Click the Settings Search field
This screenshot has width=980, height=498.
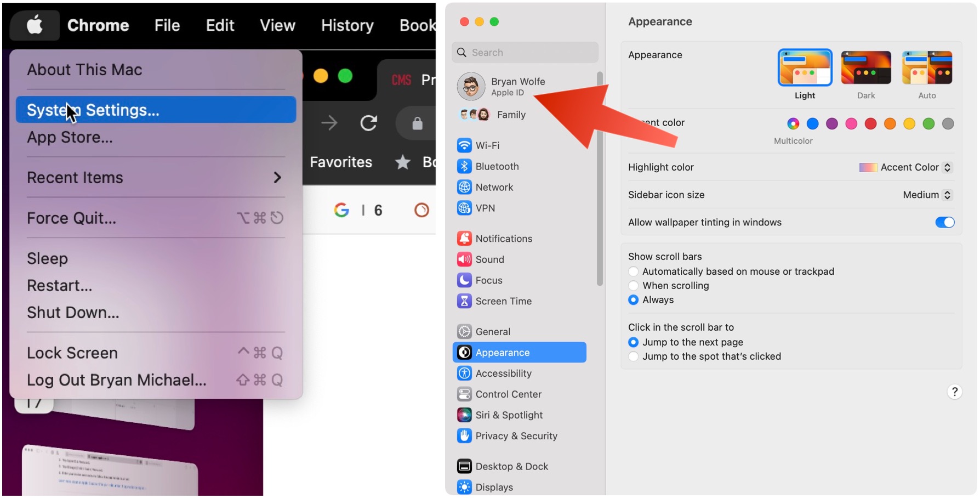[x=525, y=52]
